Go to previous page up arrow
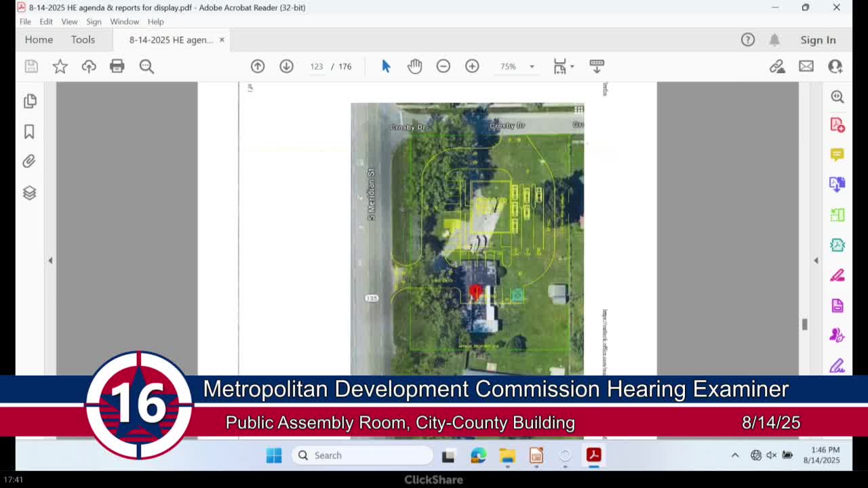The height and width of the screenshot is (488, 868). [x=258, y=66]
